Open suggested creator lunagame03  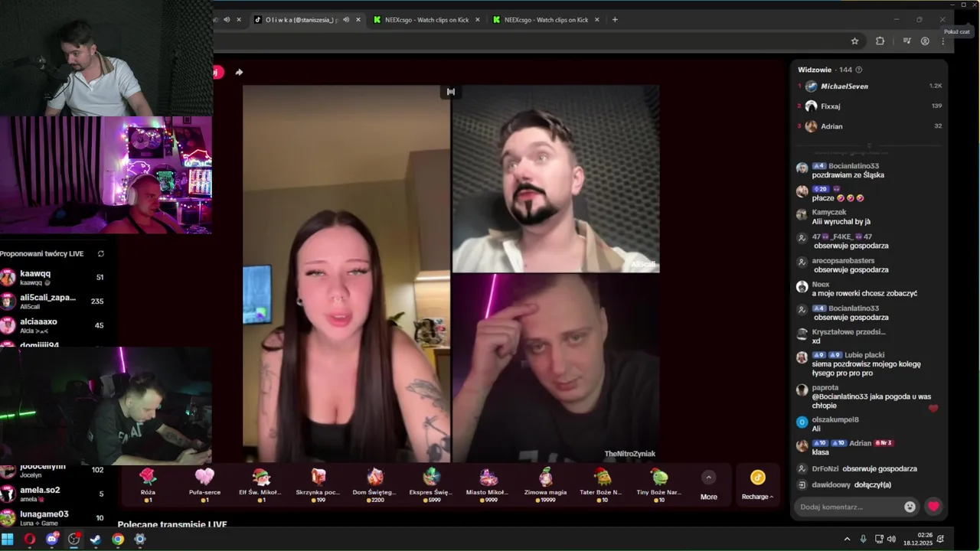point(54,518)
